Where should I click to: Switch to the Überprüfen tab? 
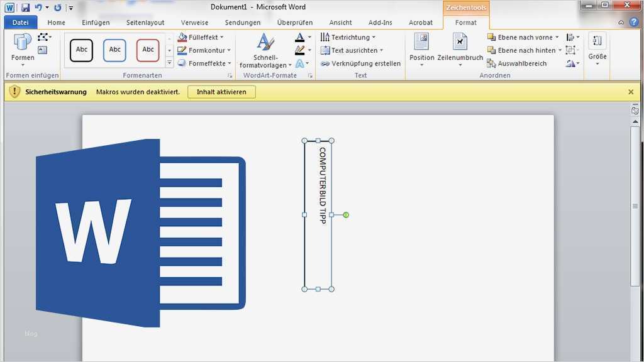point(295,23)
